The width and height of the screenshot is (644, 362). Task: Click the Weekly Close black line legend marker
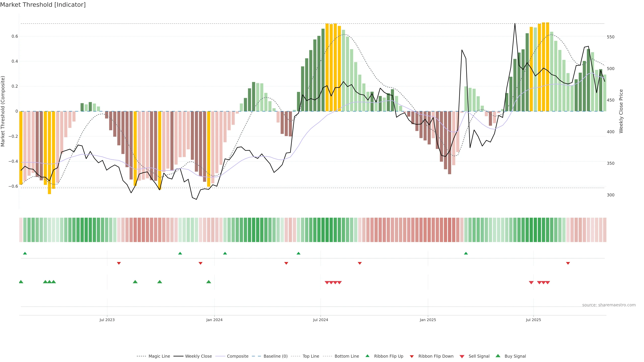[x=178, y=356]
